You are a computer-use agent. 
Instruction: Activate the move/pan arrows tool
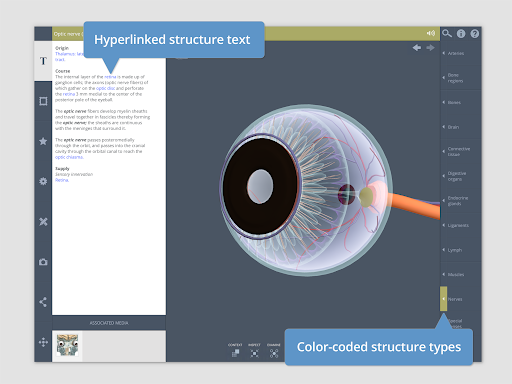click(x=43, y=342)
